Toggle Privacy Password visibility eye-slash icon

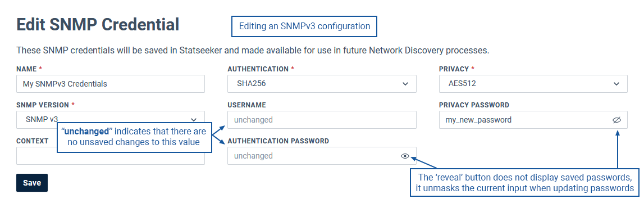[x=616, y=120]
